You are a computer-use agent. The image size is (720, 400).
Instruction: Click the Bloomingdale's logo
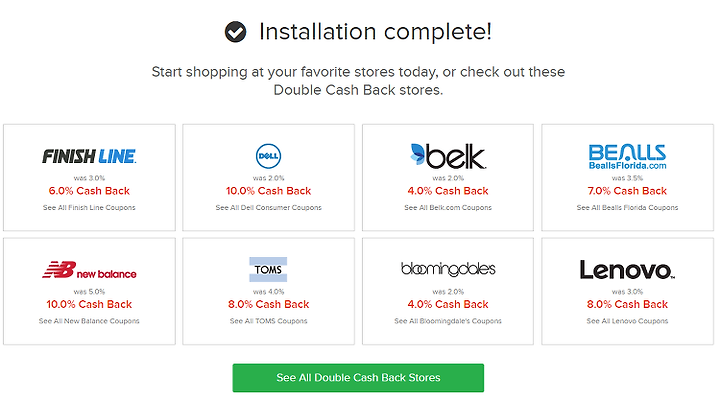point(448,269)
